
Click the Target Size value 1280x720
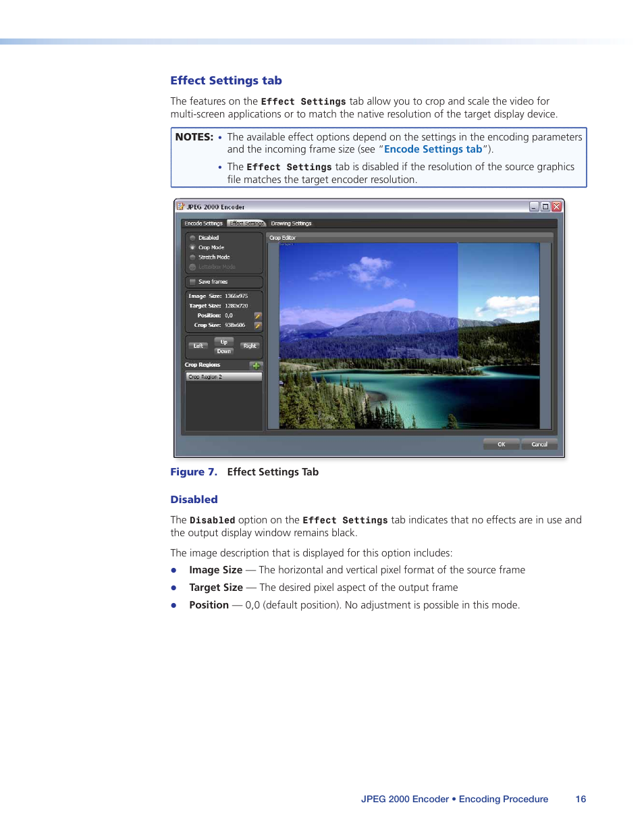pyautogui.click(x=236, y=306)
